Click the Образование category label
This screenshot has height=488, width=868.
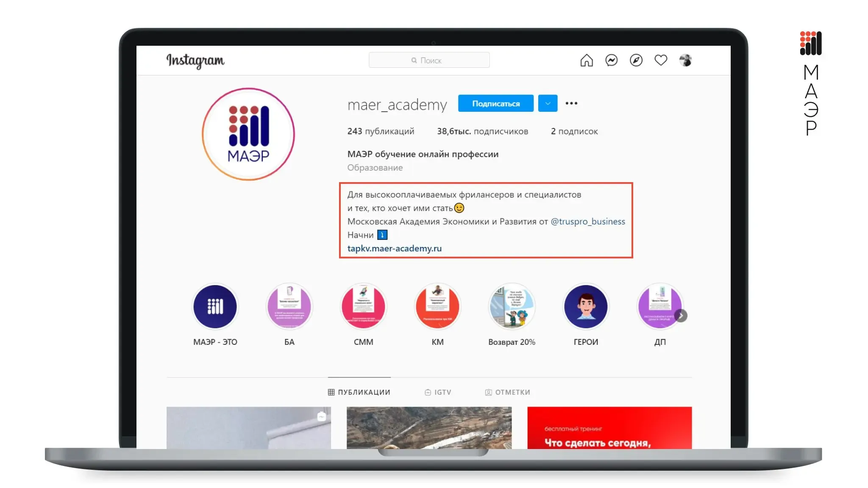[375, 168]
